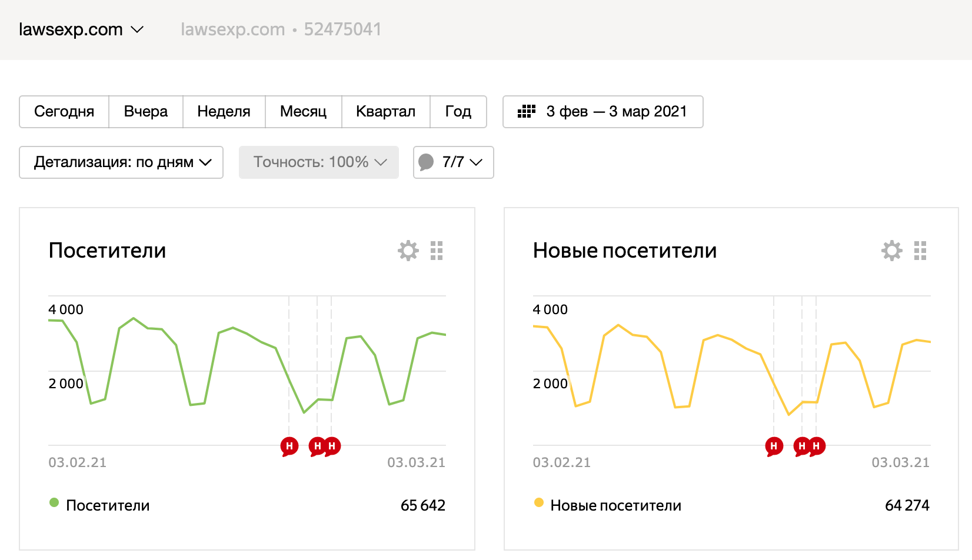This screenshot has height=560, width=972.
Task: Click third red note marker on Новые посетители chart
Action: coord(817,446)
